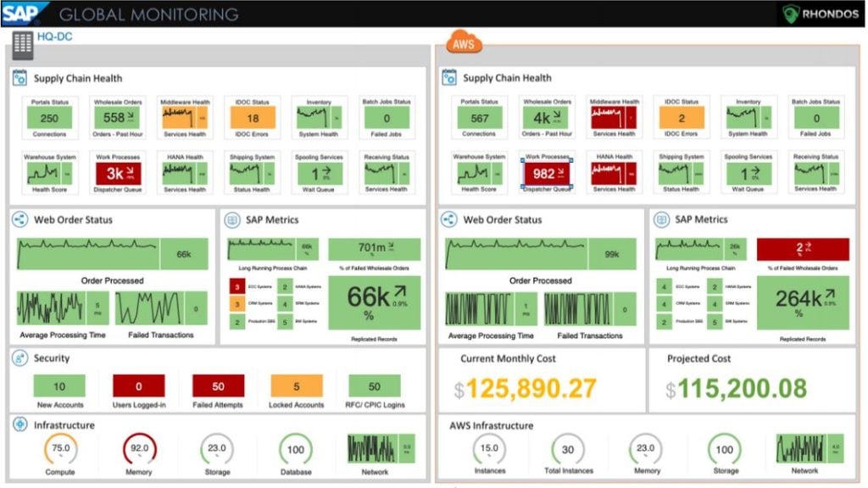
Task: Open red AWS HANA Health tile
Action: pos(614,174)
